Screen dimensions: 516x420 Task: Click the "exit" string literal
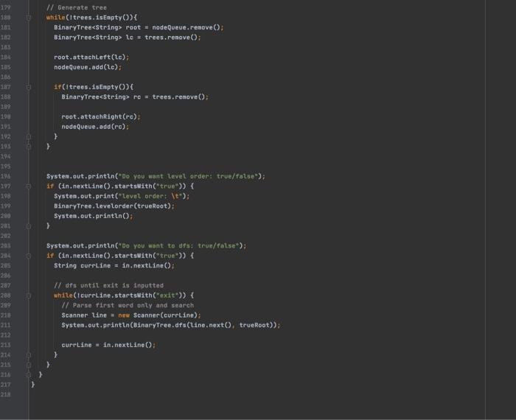coord(167,295)
